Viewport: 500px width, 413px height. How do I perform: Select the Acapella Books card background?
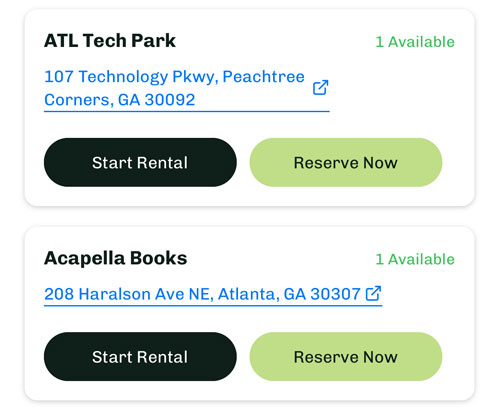[x=249, y=313]
